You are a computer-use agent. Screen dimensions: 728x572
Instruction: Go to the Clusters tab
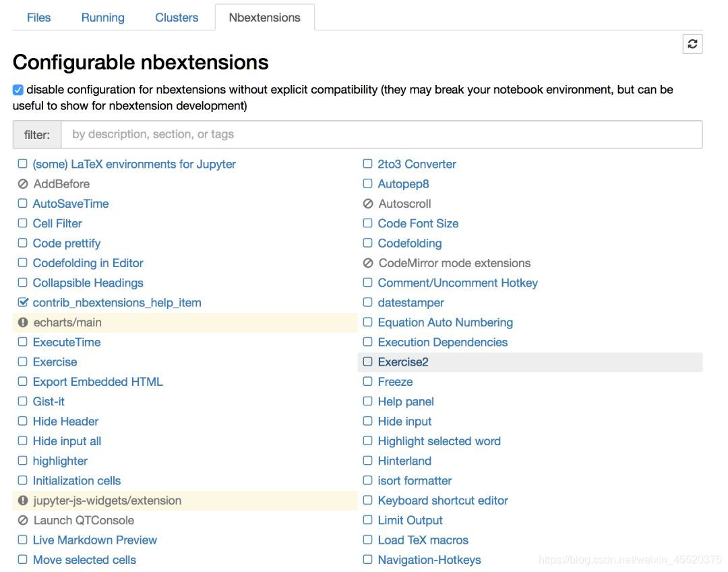pos(177,18)
